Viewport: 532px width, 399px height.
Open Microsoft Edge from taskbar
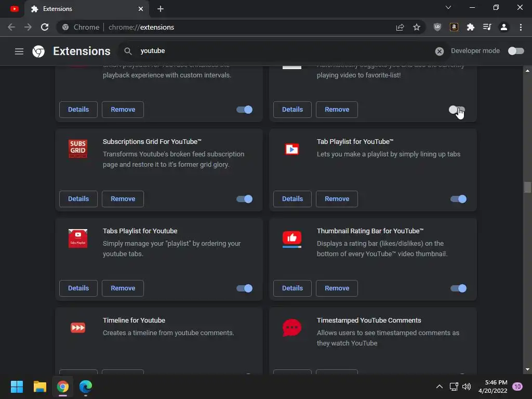(x=86, y=387)
